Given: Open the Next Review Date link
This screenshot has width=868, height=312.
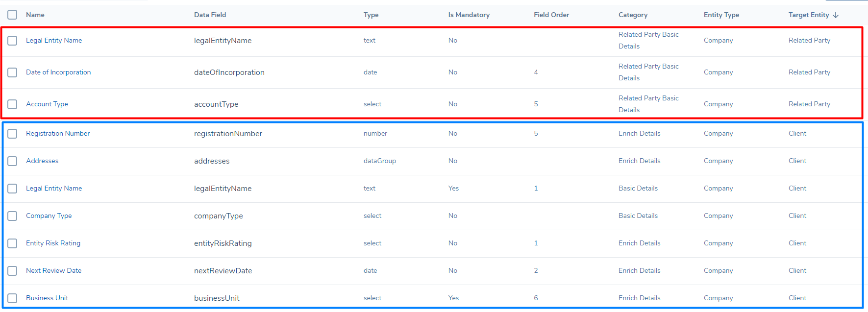Looking at the screenshot, I should click(x=53, y=270).
